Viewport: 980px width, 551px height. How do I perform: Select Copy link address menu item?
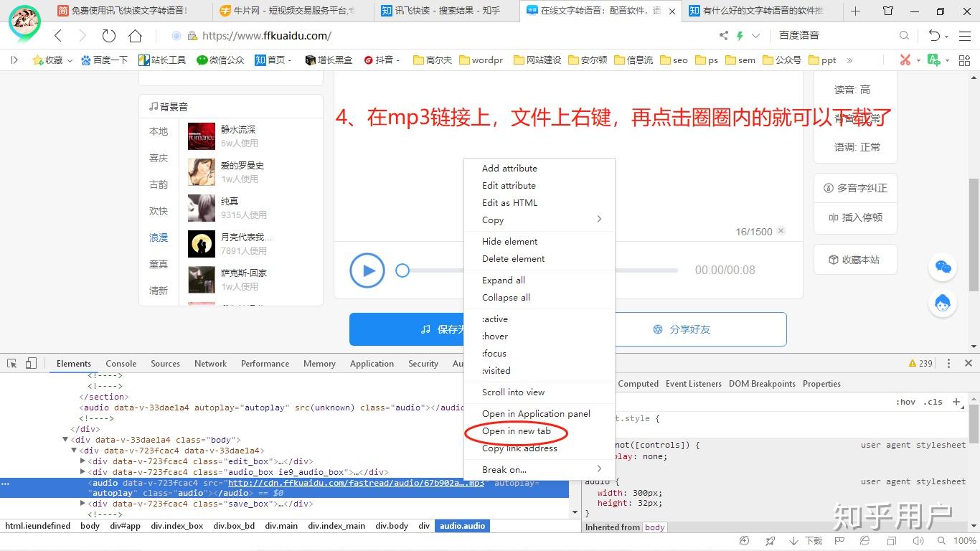tap(539, 448)
